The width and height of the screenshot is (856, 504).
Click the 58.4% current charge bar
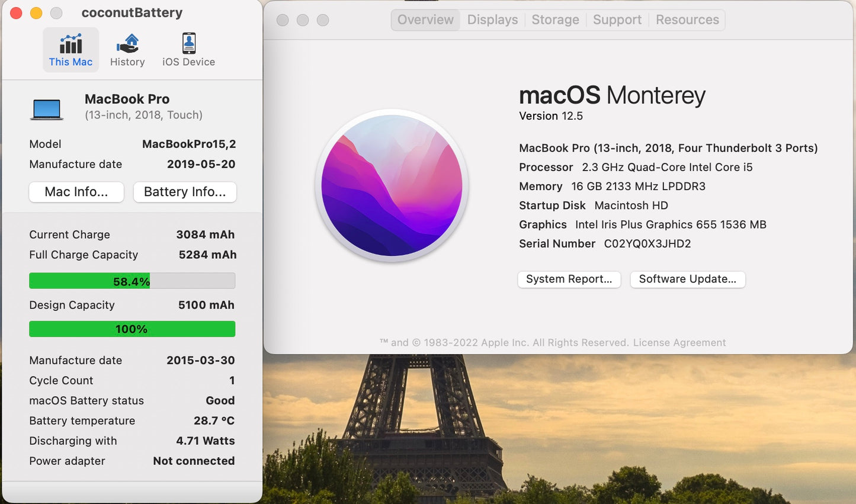(132, 281)
